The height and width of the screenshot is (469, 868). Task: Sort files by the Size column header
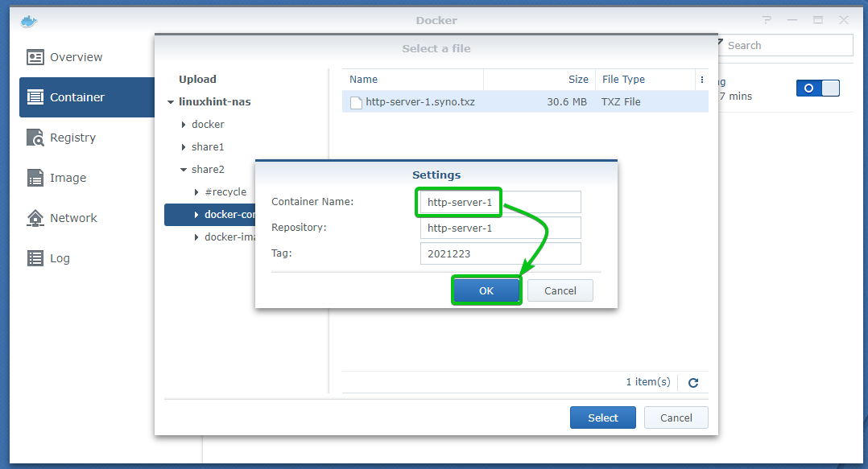tap(539, 80)
